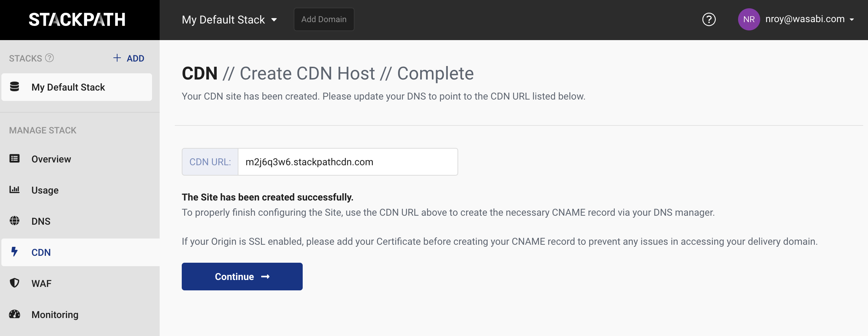This screenshot has width=868, height=336.
Task: Click the CDN URL field m2j6q3w6.stackpathcdn.com
Action: click(x=348, y=162)
